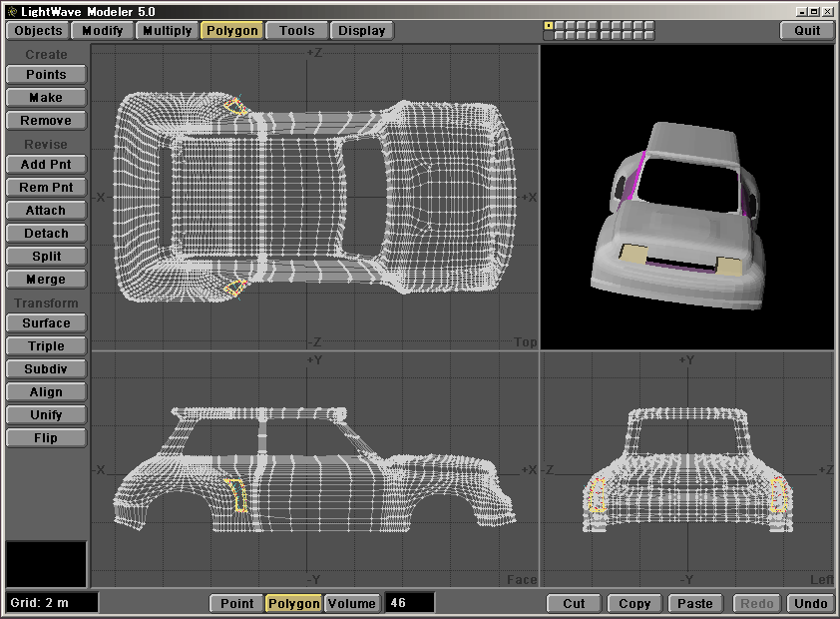
Task: Switch to Volume selection mode
Action: click(352, 603)
